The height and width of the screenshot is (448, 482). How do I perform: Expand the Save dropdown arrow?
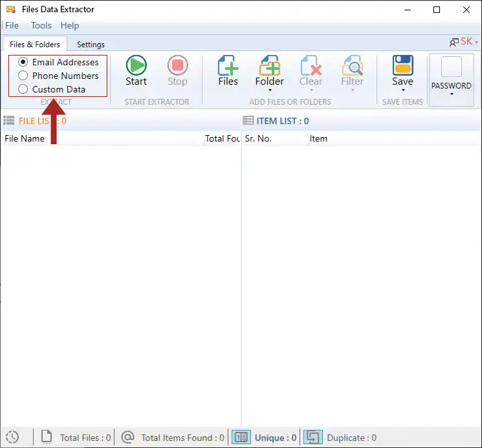tap(403, 91)
